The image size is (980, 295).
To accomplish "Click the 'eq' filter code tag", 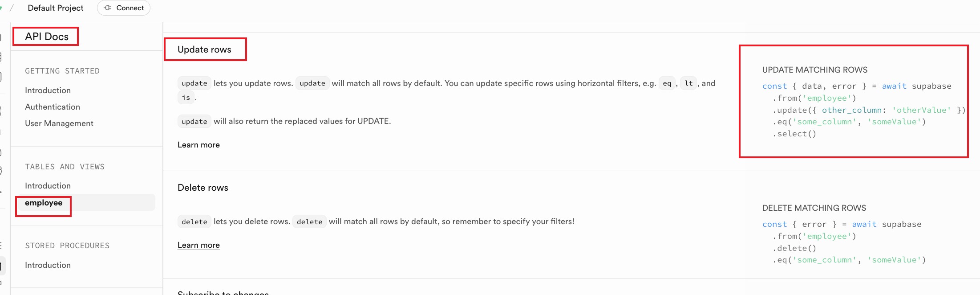I will 667,83.
